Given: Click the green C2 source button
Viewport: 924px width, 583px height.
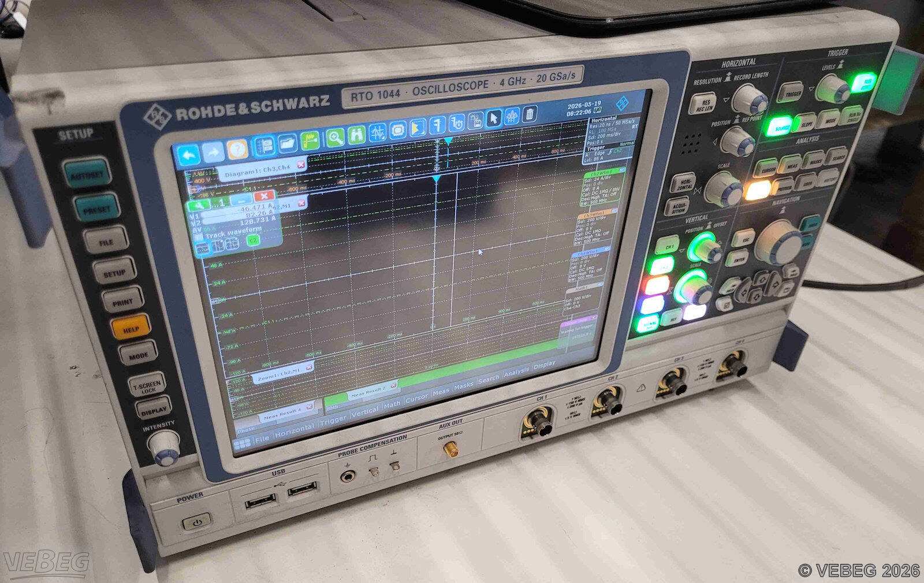Looking at the screenshot, I should tap(253, 240).
